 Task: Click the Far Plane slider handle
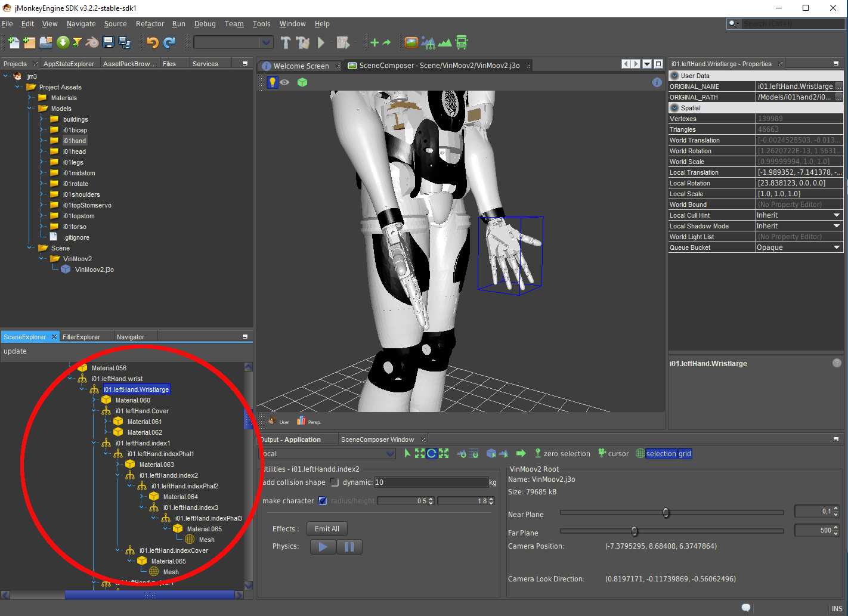634,531
